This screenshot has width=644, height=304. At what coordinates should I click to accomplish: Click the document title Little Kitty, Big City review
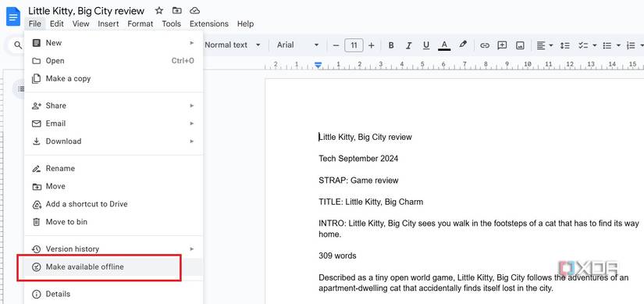pyautogui.click(x=86, y=11)
